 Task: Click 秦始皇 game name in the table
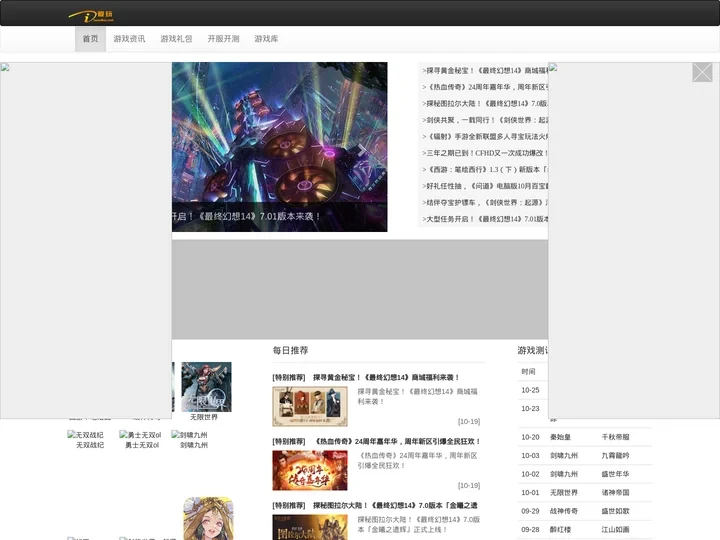click(x=560, y=437)
